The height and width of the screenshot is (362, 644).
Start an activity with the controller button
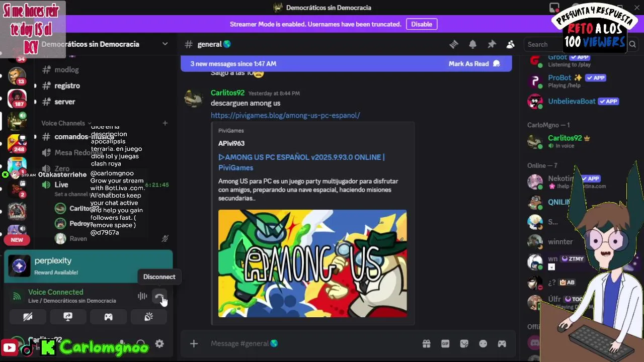click(108, 317)
